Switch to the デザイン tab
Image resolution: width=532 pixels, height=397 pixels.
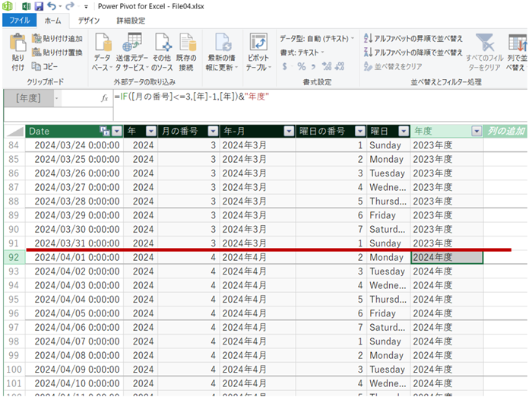tap(89, 21)
